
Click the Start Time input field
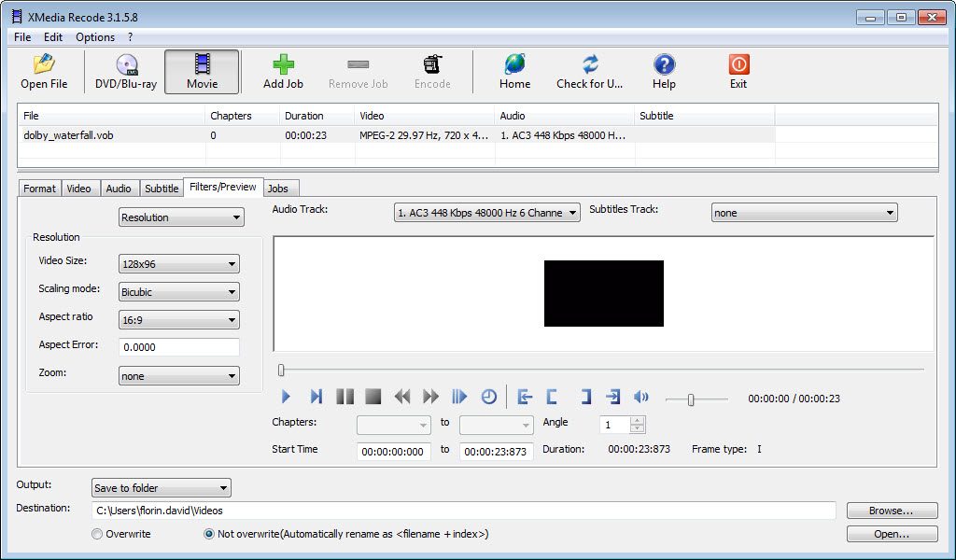[394, 452]
